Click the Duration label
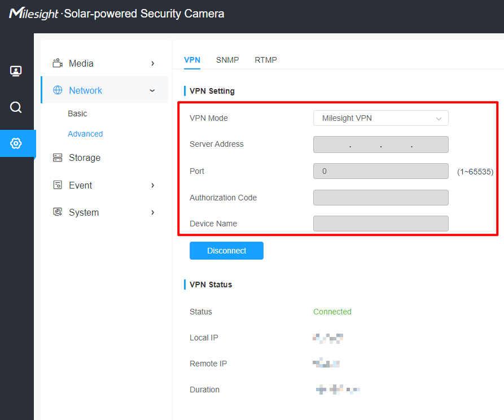The image size is (504, 420). point(204,390)
